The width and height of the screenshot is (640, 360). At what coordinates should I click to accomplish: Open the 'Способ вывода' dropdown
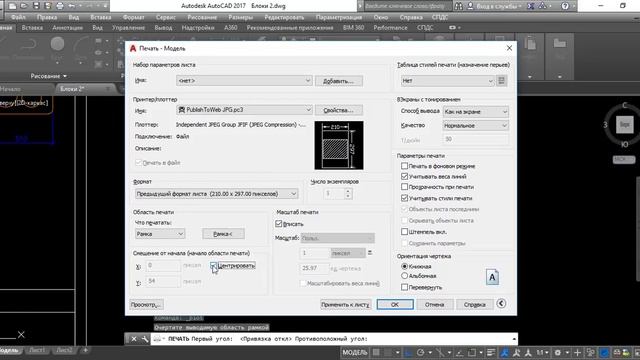476,111
